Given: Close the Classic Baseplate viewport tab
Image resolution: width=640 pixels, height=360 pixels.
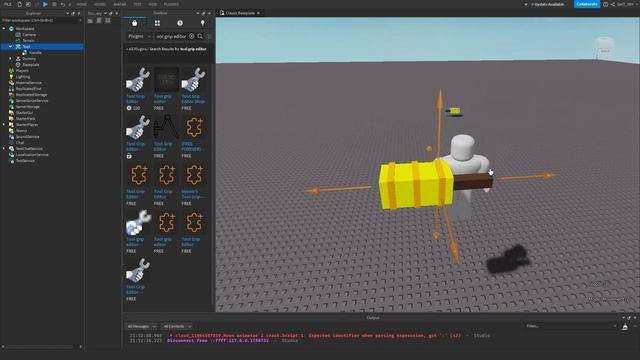Looking at the screenshot, I should coord(258,13).
